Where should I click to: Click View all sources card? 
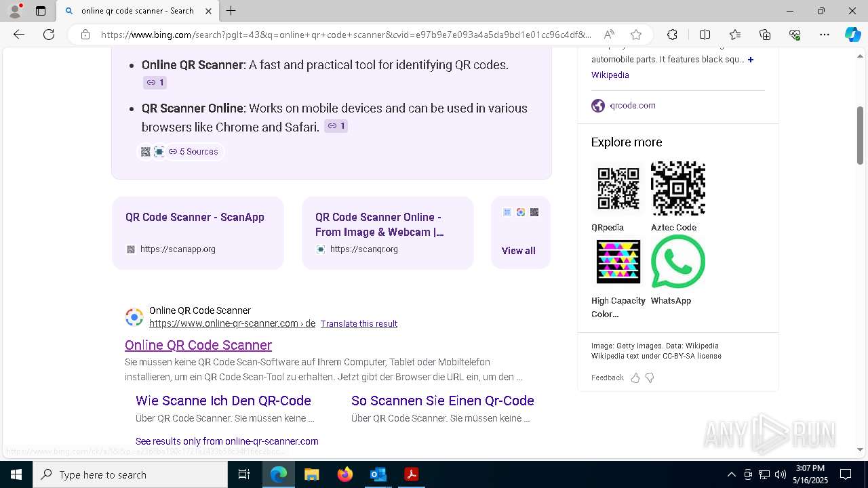point(520,233)
